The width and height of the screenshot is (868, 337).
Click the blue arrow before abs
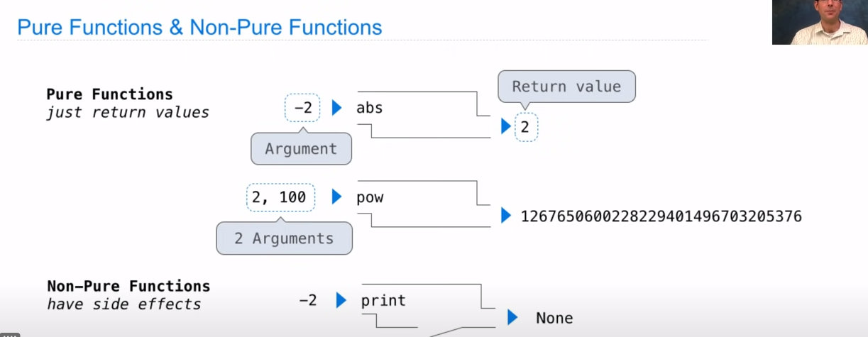336,109
